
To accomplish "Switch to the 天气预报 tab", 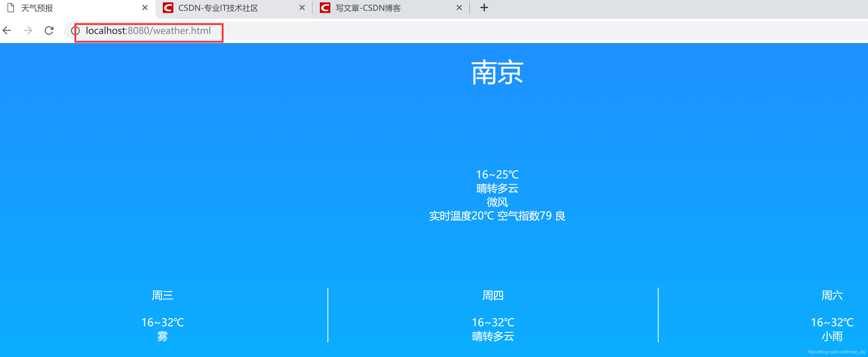I will coord(78,8).
